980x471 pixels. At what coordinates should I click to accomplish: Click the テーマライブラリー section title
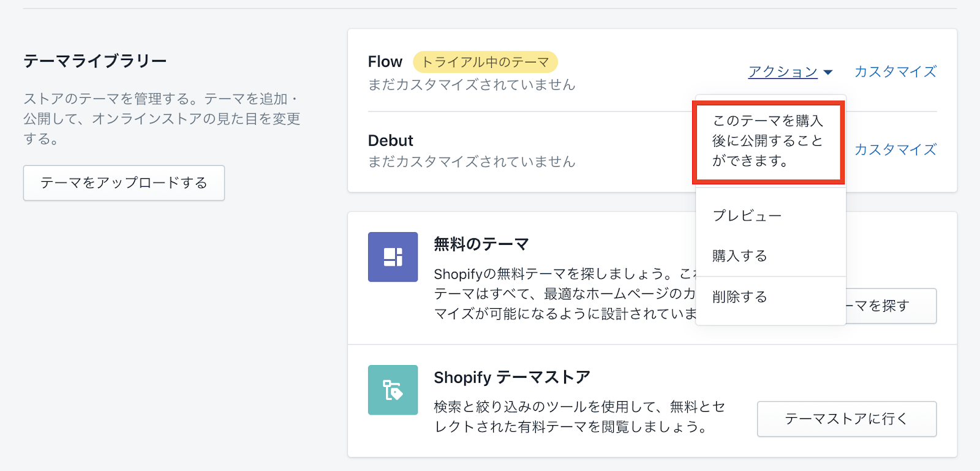95,61
